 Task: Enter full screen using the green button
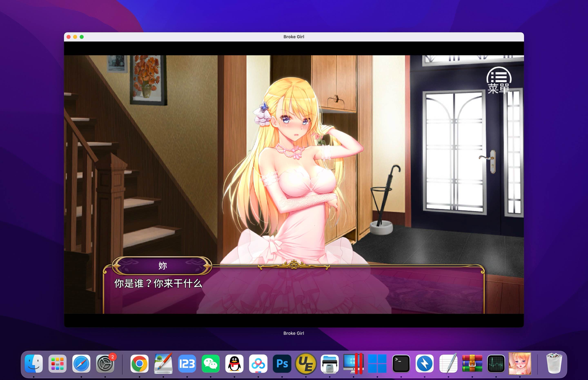pyautogui.click(x=82, y=37)
